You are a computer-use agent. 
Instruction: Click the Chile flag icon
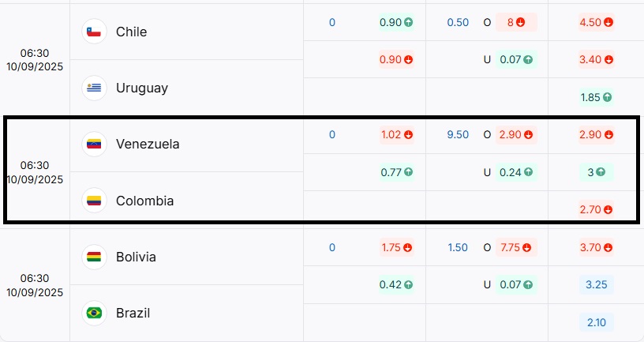[94, 32]
